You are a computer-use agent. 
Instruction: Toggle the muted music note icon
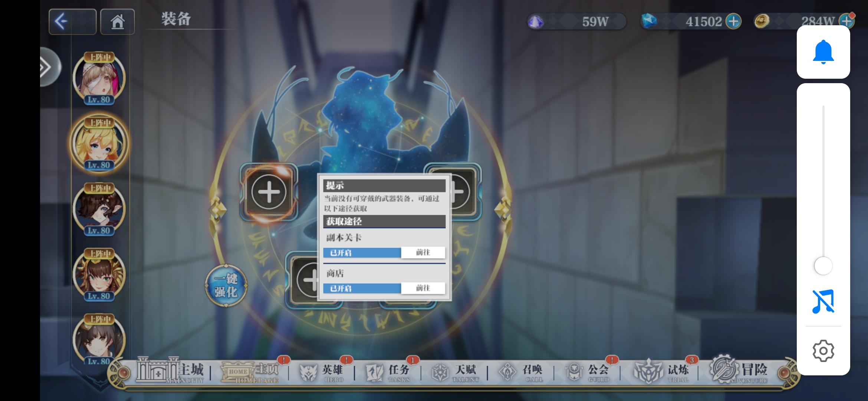click(823, 301)
